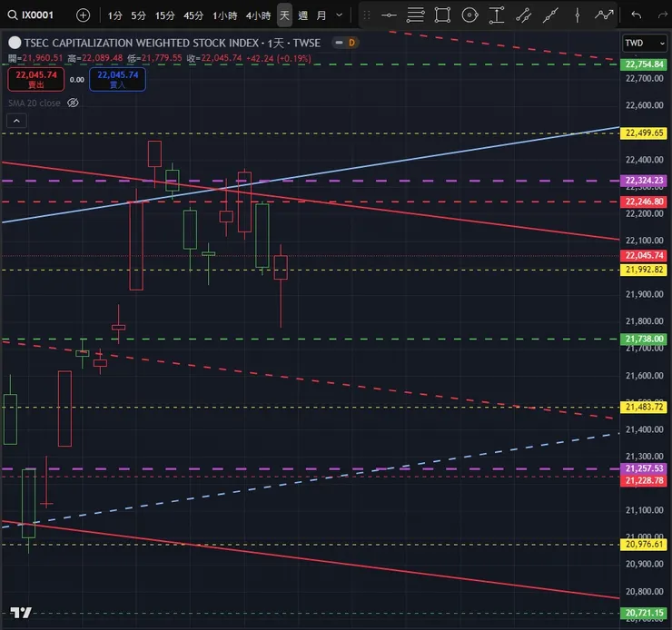This screenshot has height=630, width=672.
Task: Click the blue 22,045.74 買入 buy button
Action: [x=117, y=79]
